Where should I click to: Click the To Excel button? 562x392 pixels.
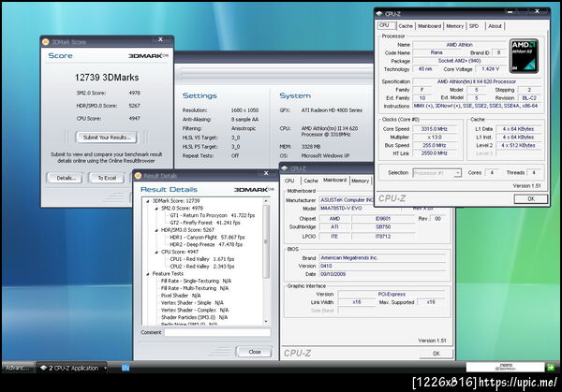point(108,178)
